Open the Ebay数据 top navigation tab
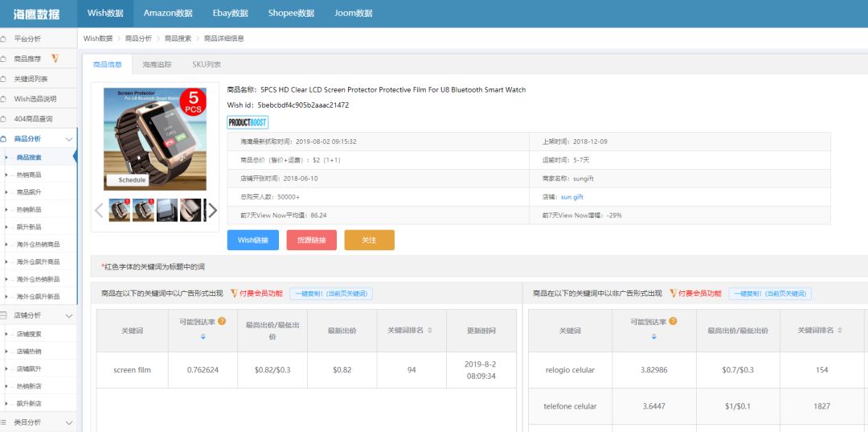 click(x=231, y=14)
